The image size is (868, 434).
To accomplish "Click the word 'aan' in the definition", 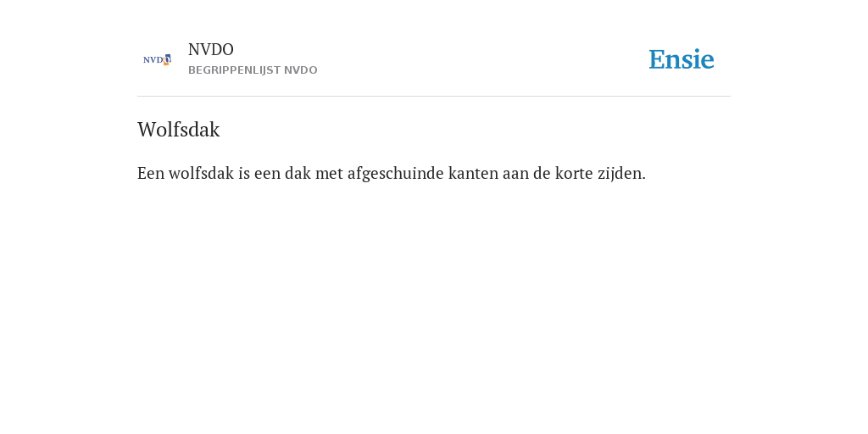I will (515, 174).
